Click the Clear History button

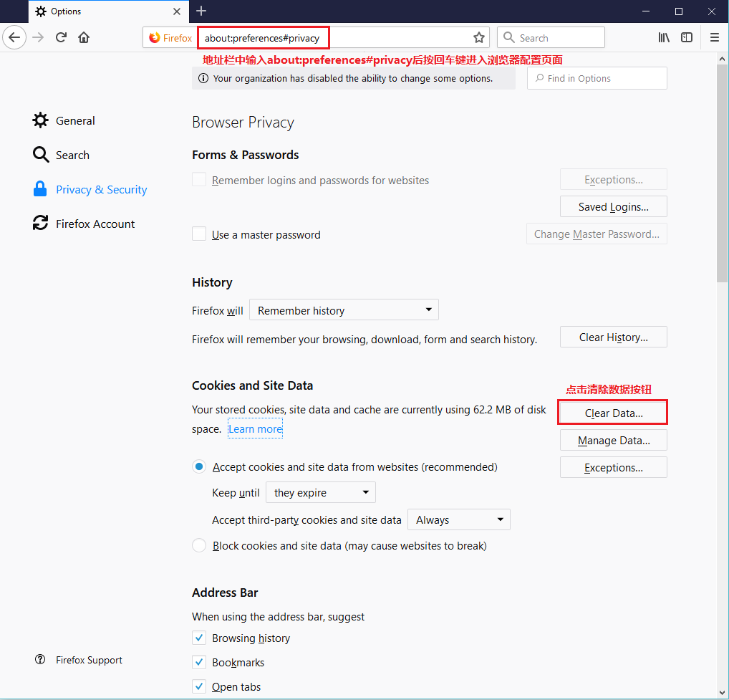tap(613, 337)
